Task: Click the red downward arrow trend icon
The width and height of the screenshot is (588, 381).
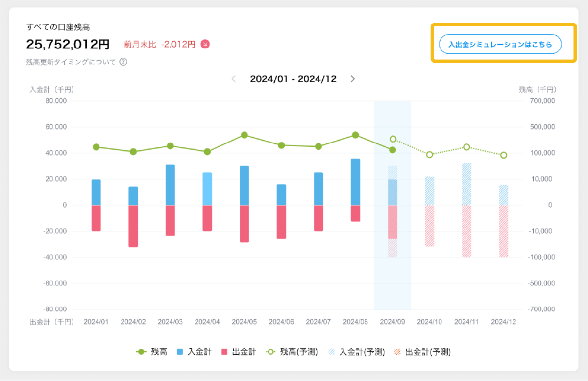Action: click(205, 44)
